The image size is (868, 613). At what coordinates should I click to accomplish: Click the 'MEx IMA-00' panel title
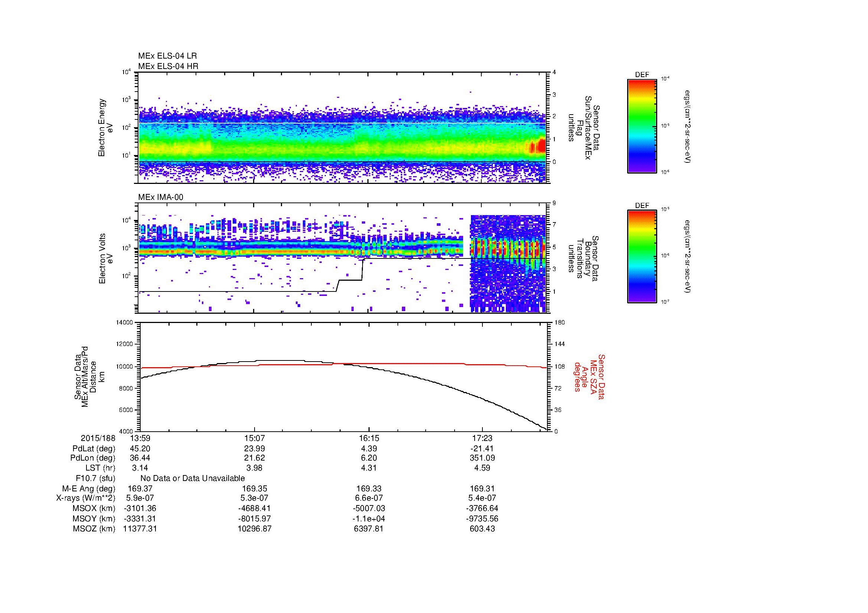pos(161,197)
